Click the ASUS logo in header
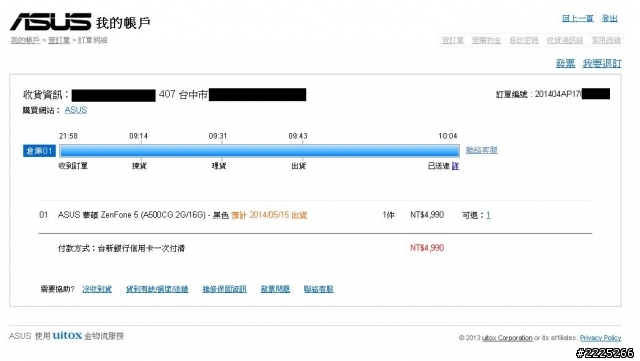Image resolution: width=640 pixels, height=361 pixels. click(x=51, y=22)
